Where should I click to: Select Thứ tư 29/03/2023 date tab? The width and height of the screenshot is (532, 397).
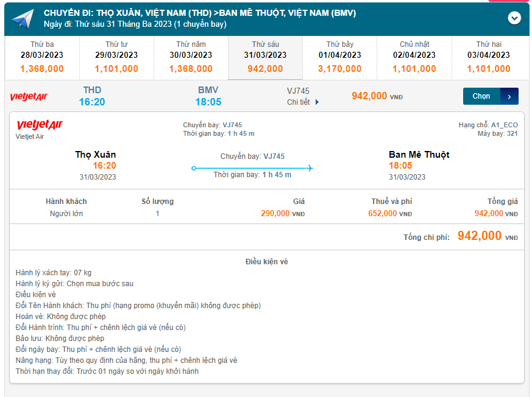[x=116, y=57]
